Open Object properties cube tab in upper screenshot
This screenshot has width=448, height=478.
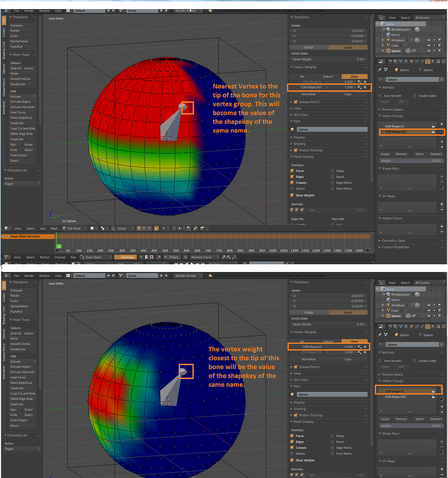click(411, 61)
